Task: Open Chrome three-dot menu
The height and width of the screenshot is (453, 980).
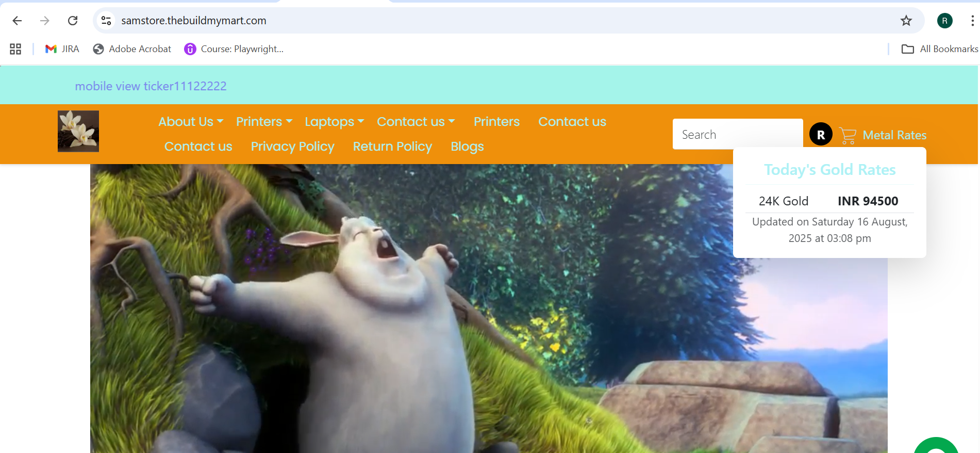Action: pos(972,21)
